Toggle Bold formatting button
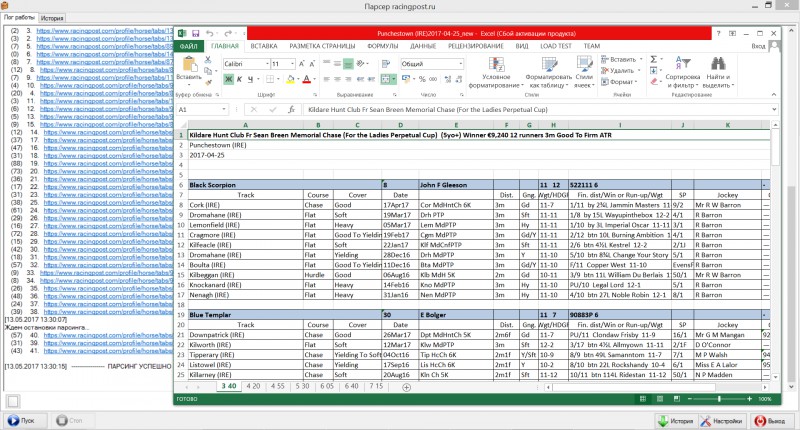Screen dimensions: 800x430 click(228, 79)
